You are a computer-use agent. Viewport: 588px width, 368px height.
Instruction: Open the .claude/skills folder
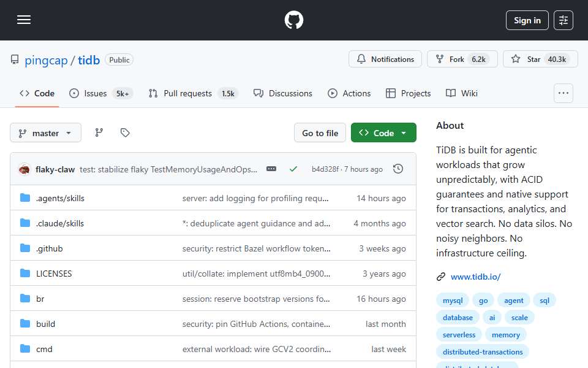coord(60,223)
